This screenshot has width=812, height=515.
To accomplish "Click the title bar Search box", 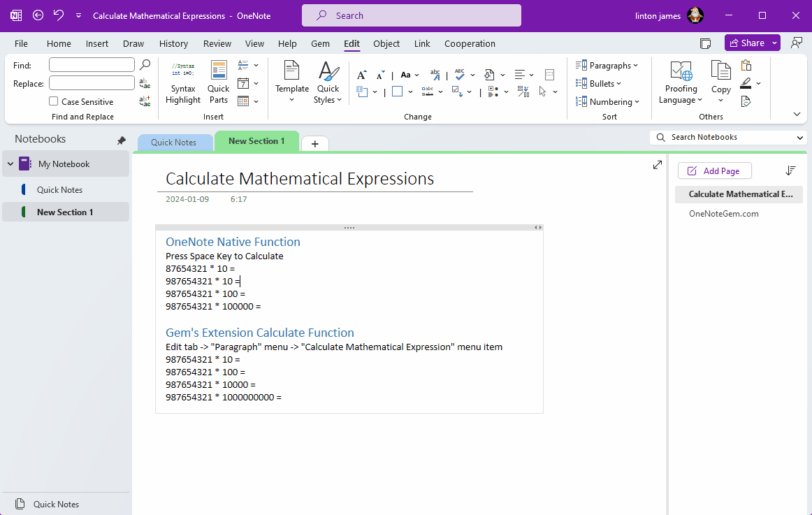I will click(x=411, y=15).
